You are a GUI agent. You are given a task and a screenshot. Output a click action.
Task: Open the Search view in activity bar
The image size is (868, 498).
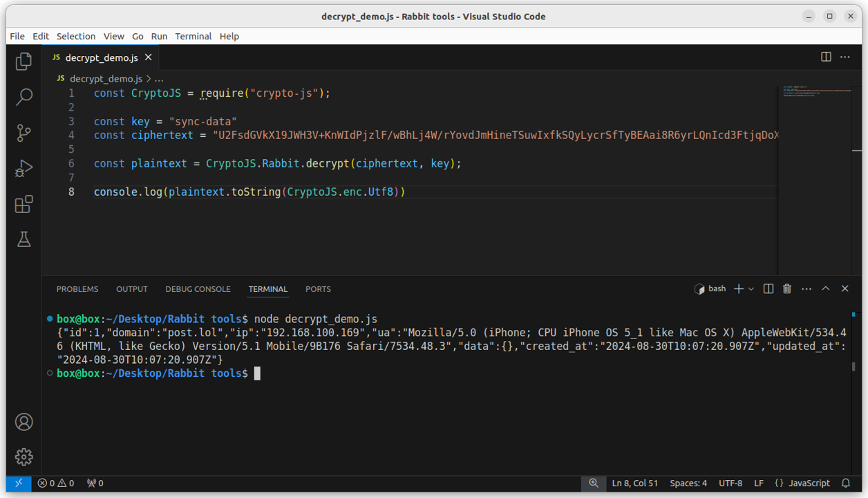[x=24, y=97]
